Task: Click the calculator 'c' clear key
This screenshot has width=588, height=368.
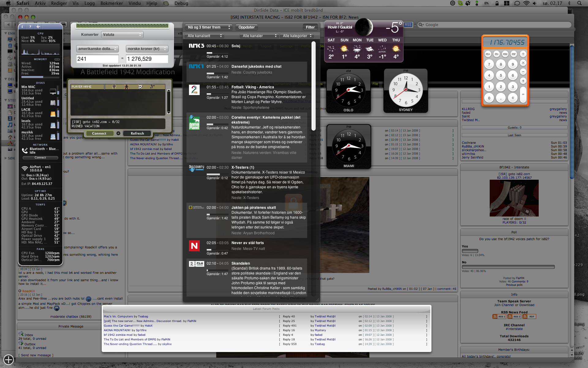Action: coord(513,98)
